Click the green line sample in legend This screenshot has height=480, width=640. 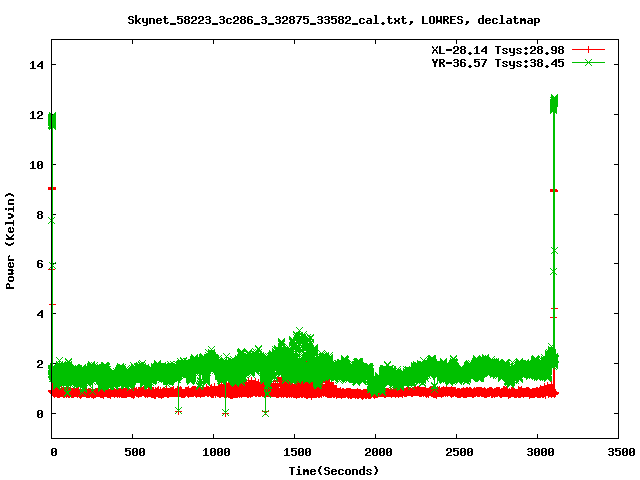[588, 62]
